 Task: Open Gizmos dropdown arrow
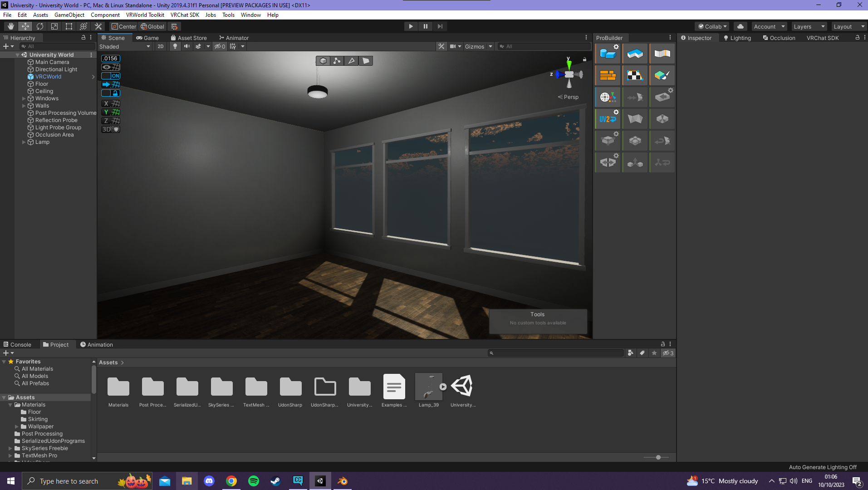click(x=490, y=46)
